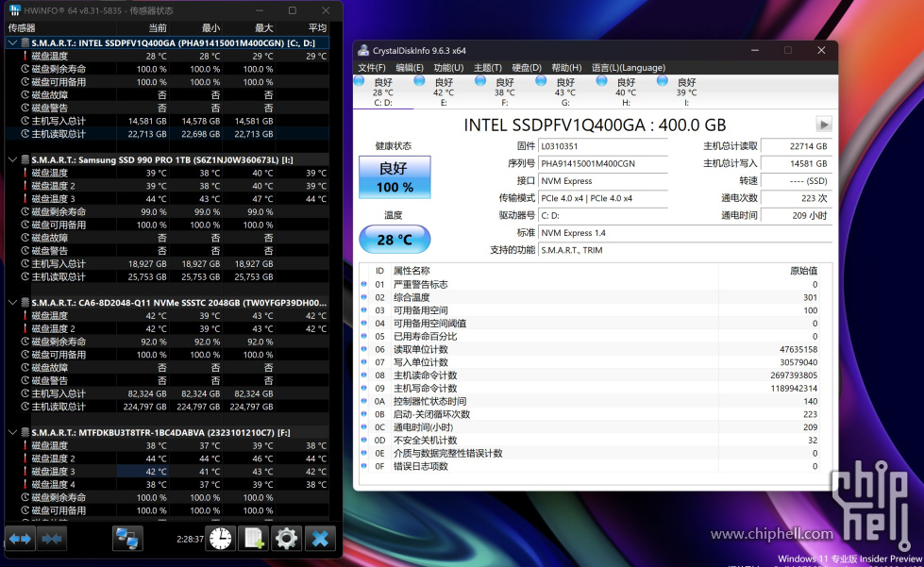Start logging with the document plus icon

coord(253,538)
